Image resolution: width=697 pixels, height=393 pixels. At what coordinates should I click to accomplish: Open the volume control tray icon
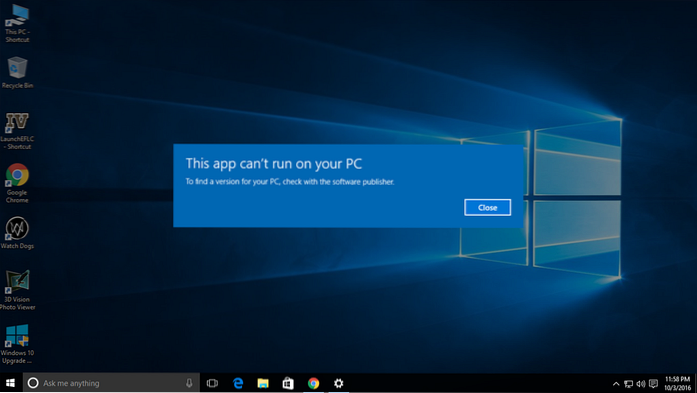[641, 384]
